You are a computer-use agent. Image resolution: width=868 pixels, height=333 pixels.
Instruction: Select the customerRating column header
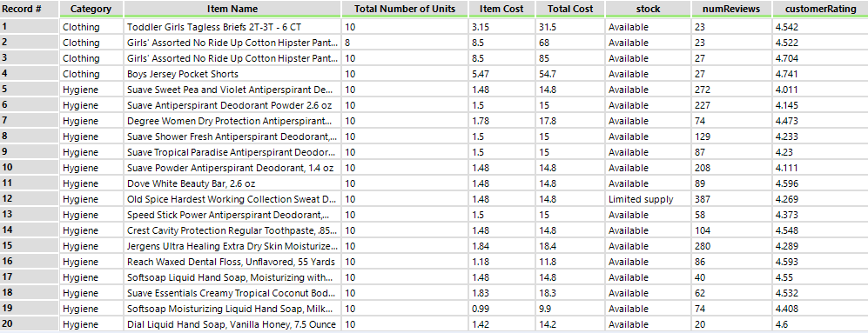[820, 9]
